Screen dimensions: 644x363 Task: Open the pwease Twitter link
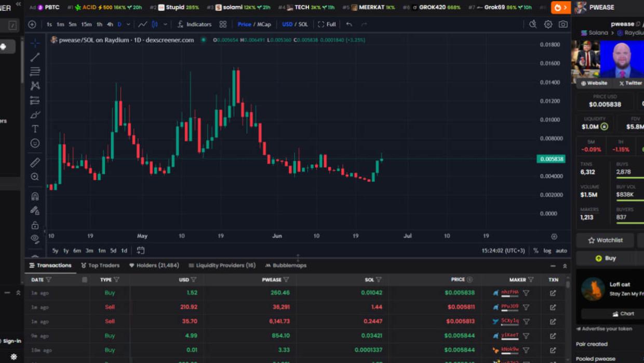(x=630, y=83)
